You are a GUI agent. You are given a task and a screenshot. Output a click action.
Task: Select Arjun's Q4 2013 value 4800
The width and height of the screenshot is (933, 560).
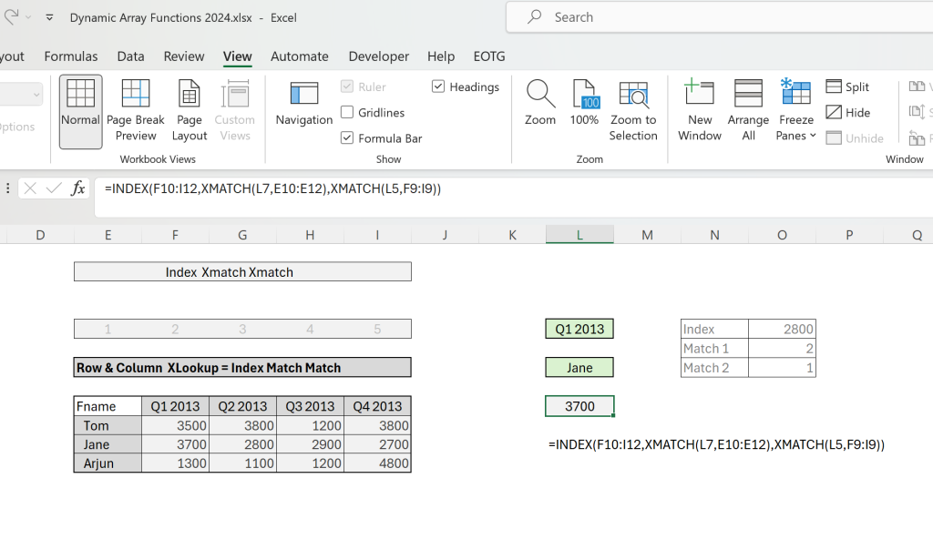pos(377,463)
